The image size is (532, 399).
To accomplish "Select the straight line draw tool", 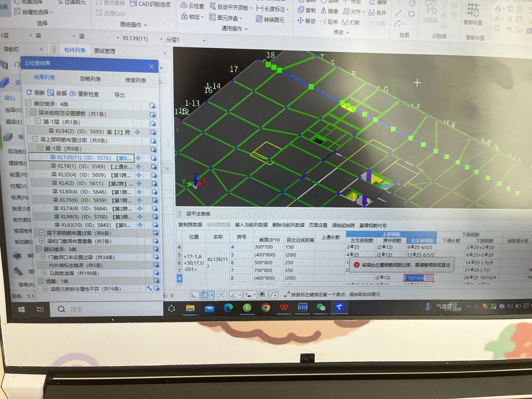I will point(398,13).
